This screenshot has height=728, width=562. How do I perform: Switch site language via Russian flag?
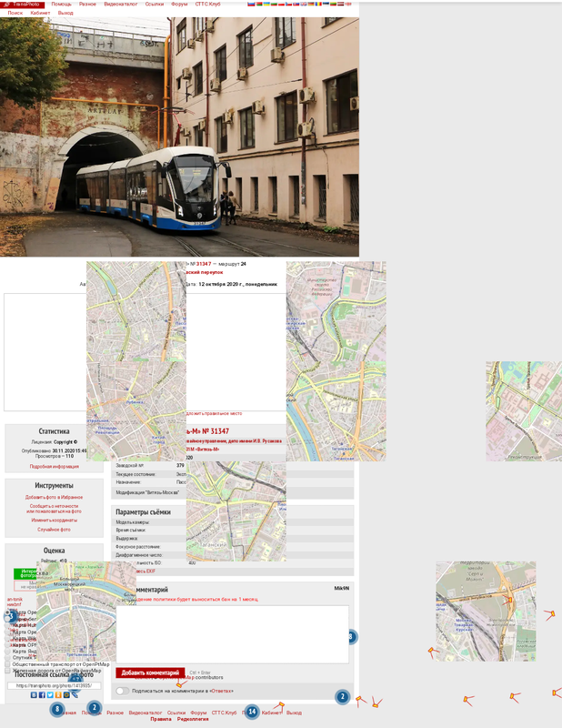pos(251,4)
